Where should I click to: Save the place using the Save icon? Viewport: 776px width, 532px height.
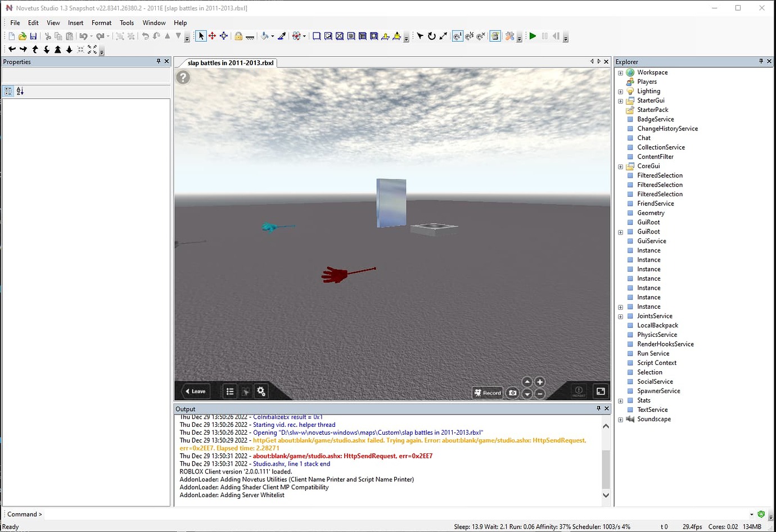coord(34,36)
